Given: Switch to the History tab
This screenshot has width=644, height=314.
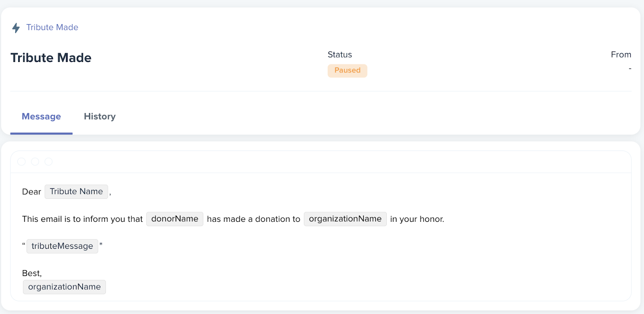Looking at the screenshot, I should click(100, 116).
